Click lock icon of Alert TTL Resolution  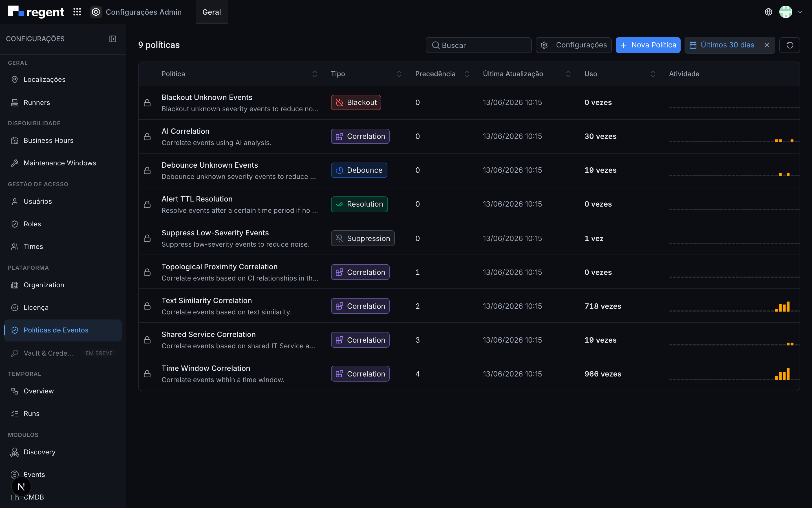coord(147,204)
